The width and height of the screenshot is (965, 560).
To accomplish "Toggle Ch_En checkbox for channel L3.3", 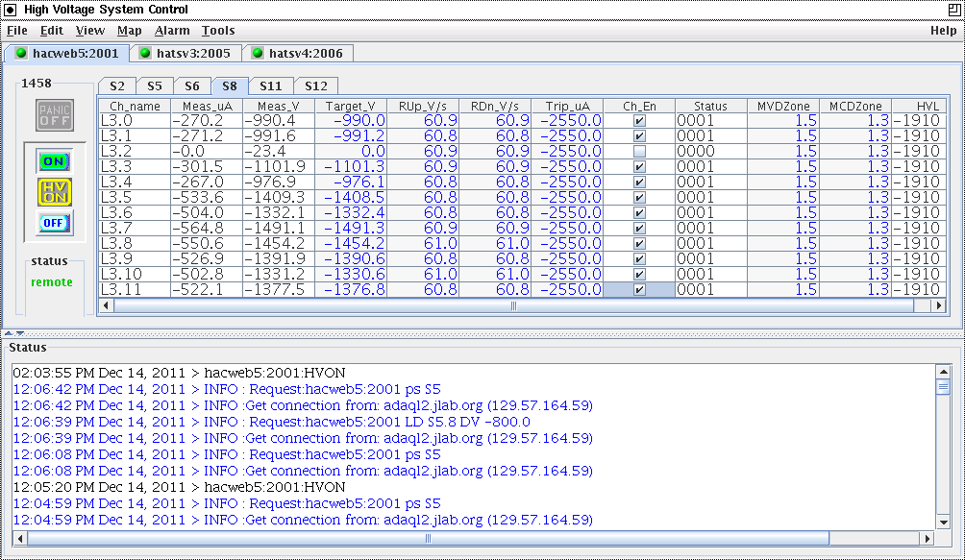I will click(x=639, y=167).
